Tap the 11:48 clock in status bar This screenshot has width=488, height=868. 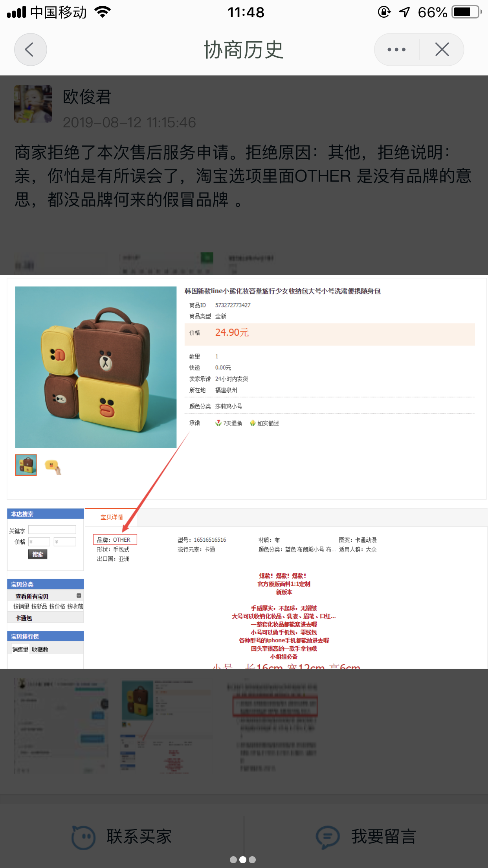[x=246, y=12]
